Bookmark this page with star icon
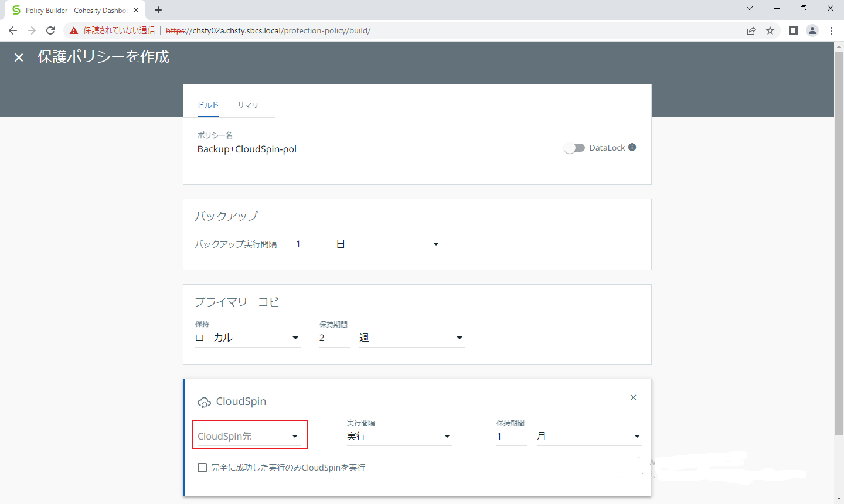The height and width of the screenshot is (504, 844). click(x=770, y=30)
